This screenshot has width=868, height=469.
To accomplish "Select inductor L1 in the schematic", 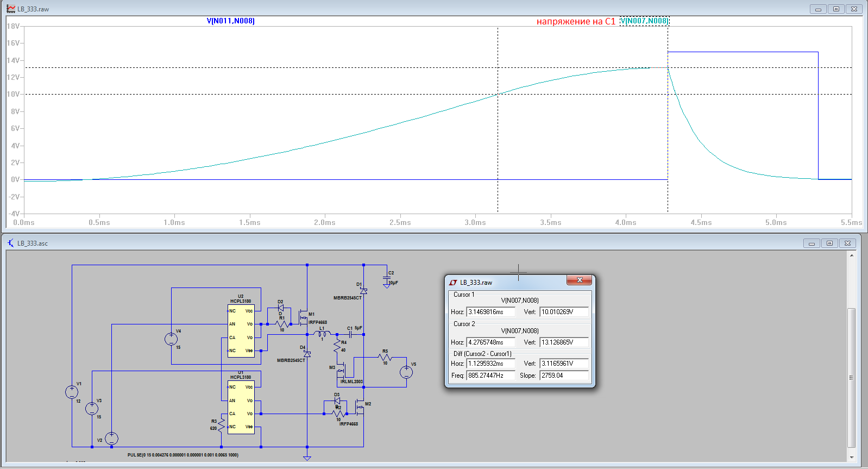I will pos(322,334).
